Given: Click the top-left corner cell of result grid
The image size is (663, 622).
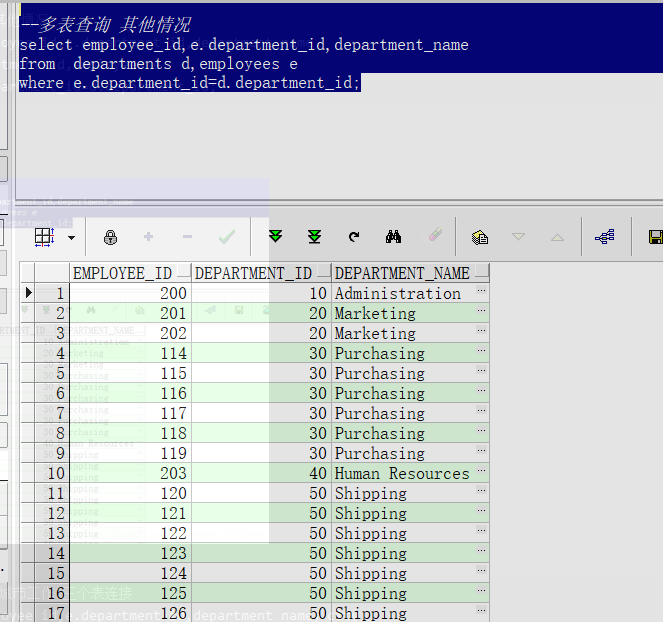Looking at the screenshot, I should (28, 273).
